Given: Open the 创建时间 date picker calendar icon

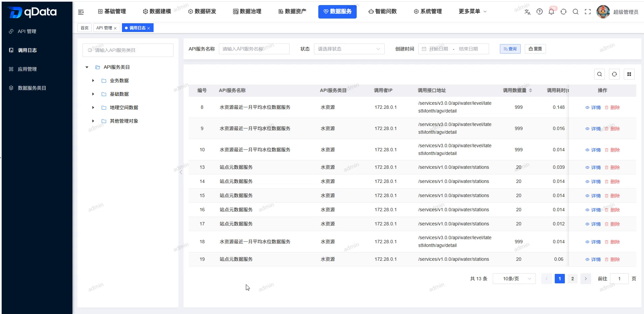Looking at the screenshot, I should pyautogui.click(x=424, y=49).
